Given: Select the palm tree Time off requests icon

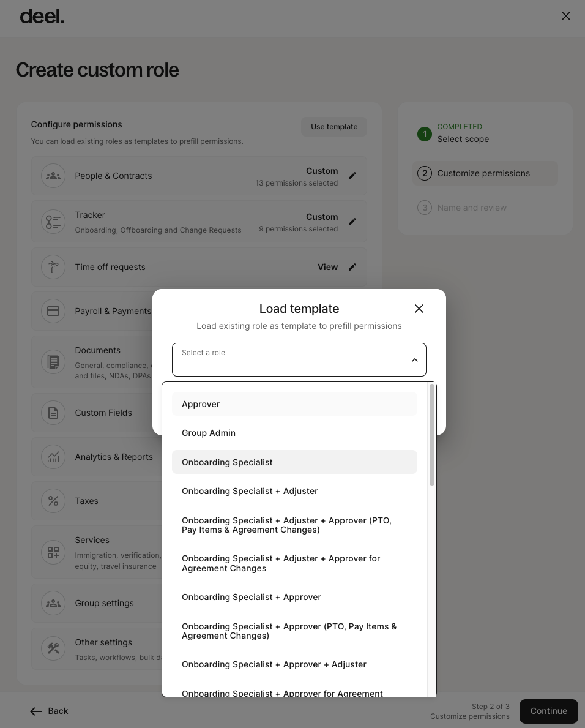Looking at the screenshot, I should click(x=53, y=267).
